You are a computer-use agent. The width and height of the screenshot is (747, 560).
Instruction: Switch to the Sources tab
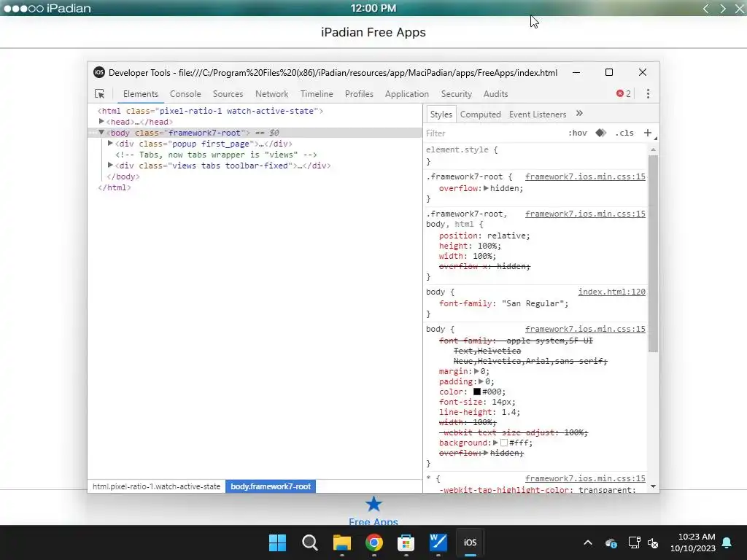(228, 94)
